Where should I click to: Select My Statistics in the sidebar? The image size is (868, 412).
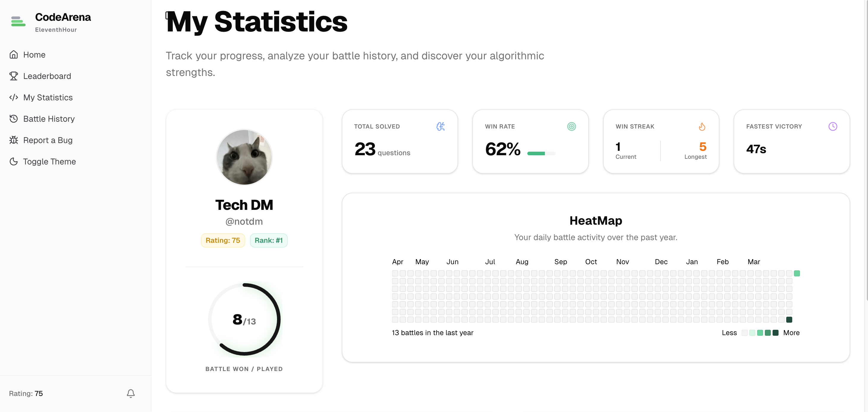tap(48, 97)
